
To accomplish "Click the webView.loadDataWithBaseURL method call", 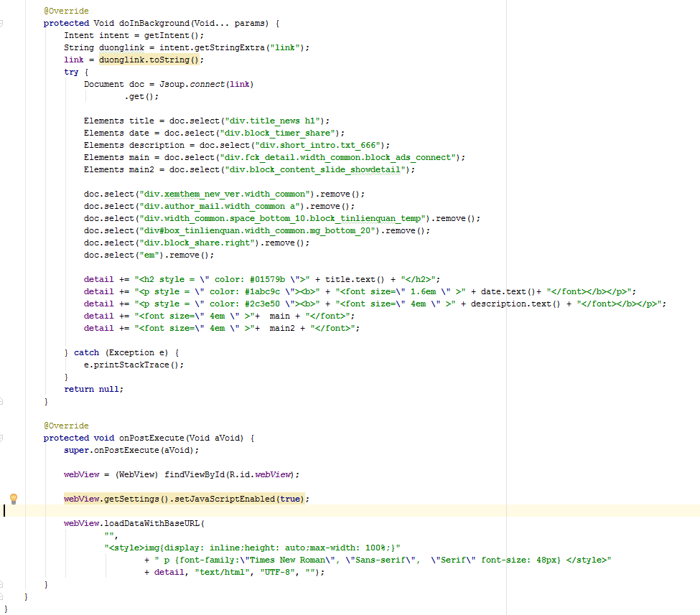I will coord(134,523).
